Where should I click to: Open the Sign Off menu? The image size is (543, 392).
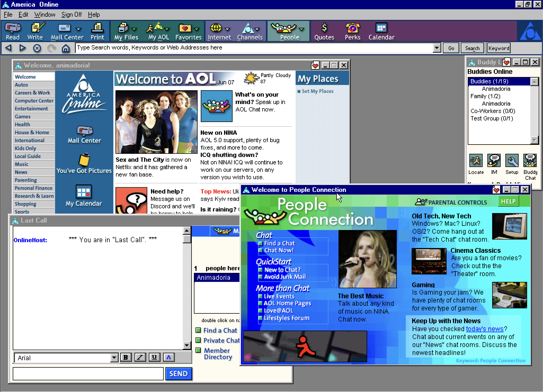pos(72,15)
